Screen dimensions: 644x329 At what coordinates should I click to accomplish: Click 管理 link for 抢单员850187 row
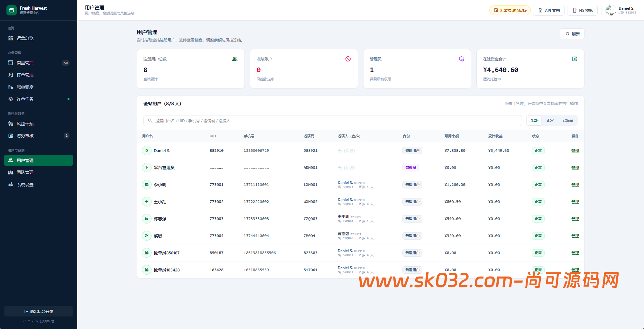575,253
